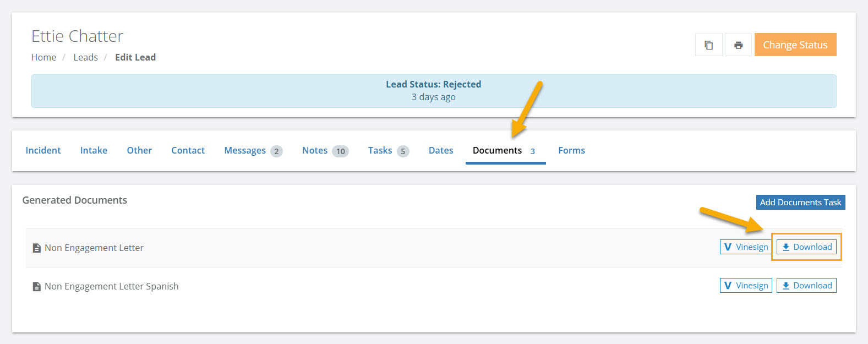Click the Non Engagement Letter document name
868x344 pixels.
pos(94,248)
